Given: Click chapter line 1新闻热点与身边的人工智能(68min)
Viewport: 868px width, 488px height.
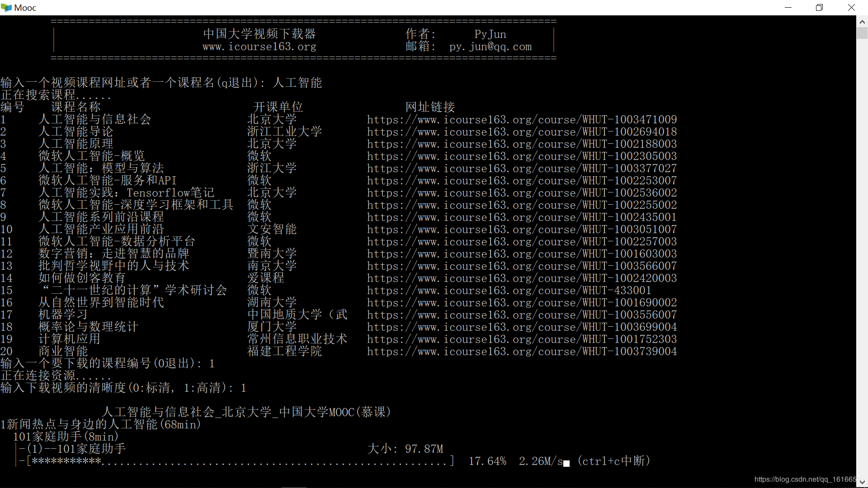Looking at the screenshot, I should tap(101, 424).
